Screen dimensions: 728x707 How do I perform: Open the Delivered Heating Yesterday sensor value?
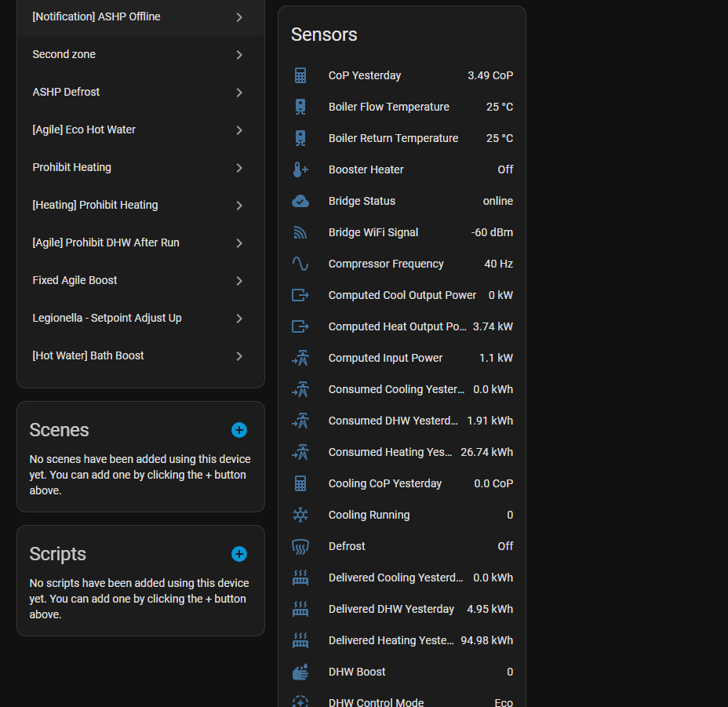pyautogui.click(x=486, y=640)
